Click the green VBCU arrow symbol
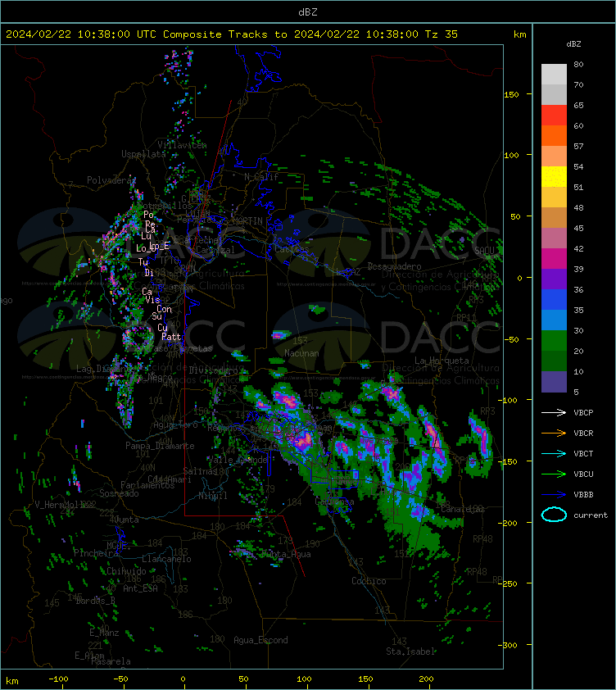616x690 pixels. (x=554, y=474)
